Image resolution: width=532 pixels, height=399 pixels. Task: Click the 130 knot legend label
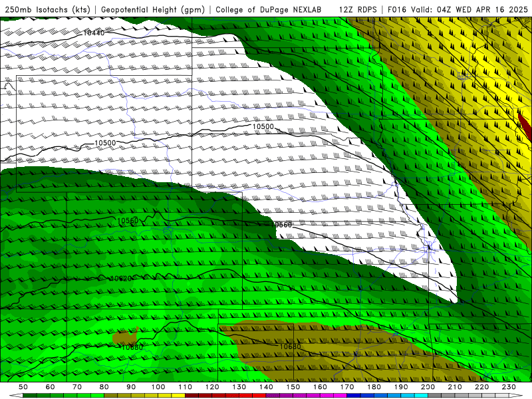click(239, 387)
